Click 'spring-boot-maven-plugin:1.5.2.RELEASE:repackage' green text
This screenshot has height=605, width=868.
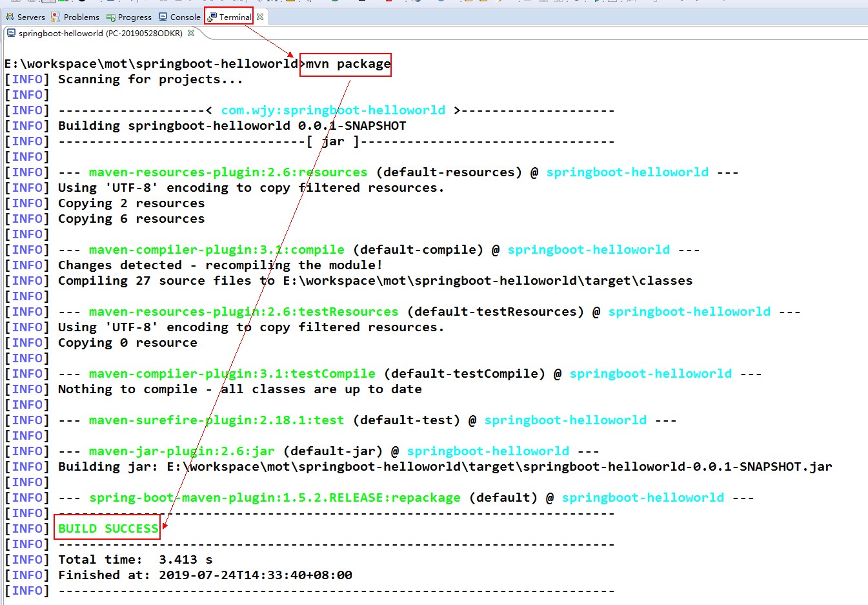tap(275, 498)
